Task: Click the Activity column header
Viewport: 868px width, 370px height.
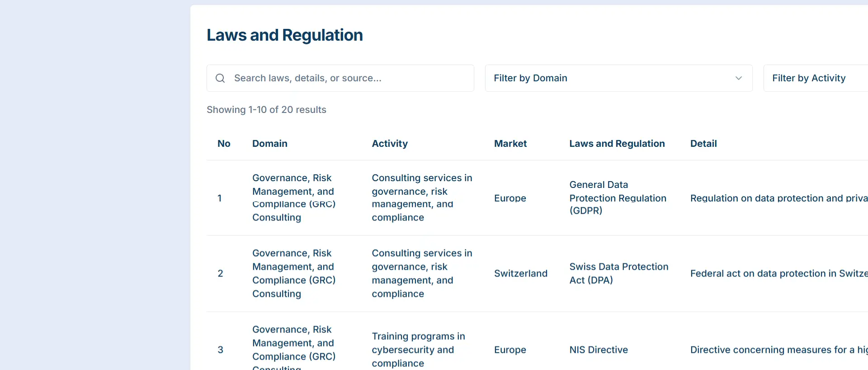Action: tap(389, 144)
